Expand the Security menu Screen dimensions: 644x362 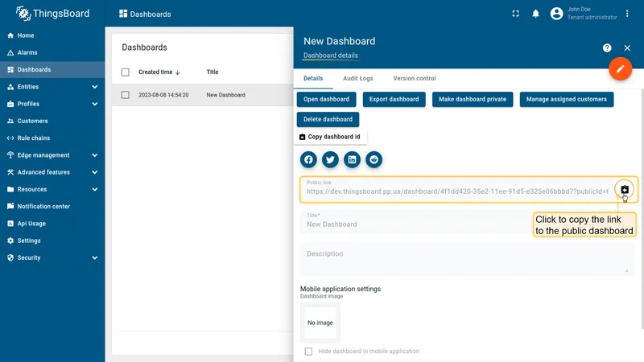pos(52,257)
